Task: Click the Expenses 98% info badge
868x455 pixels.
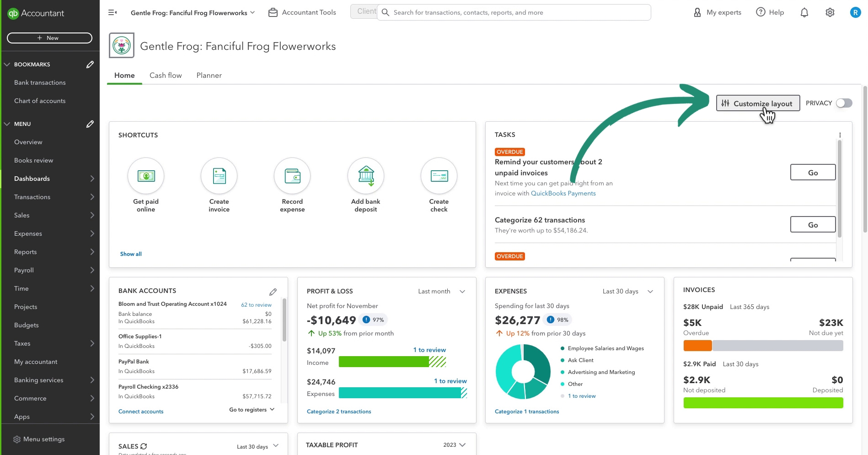Action: (x=558, y=320)
